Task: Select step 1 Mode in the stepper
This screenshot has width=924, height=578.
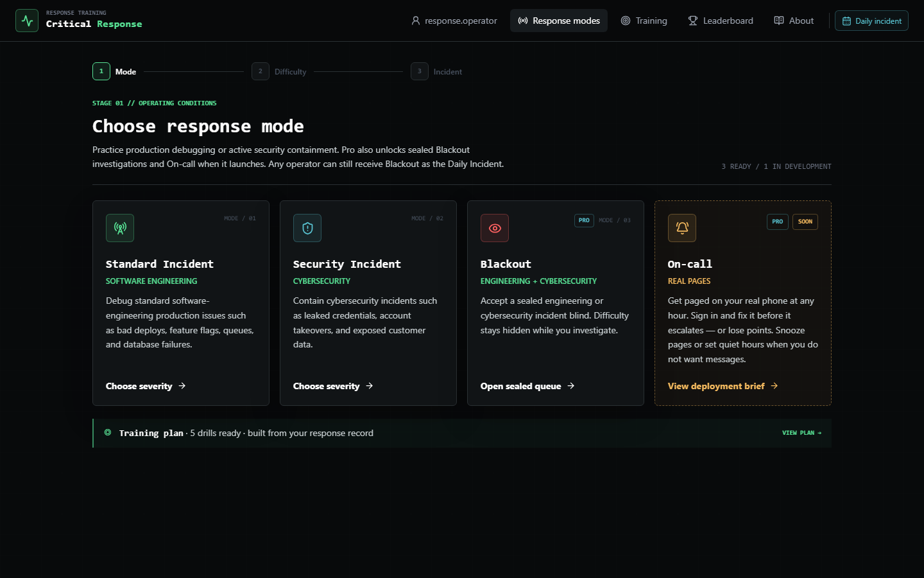Action: pos(114,71)
